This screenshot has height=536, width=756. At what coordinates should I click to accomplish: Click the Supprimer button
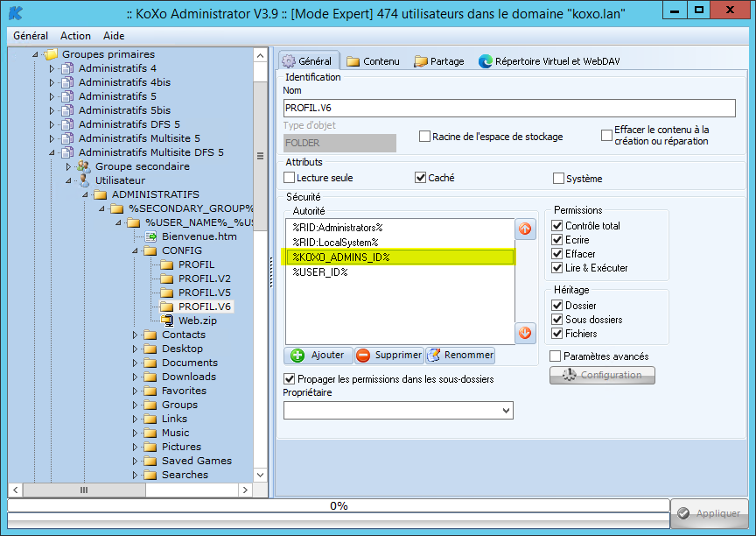pyautogui.click(x=389, y=356)
